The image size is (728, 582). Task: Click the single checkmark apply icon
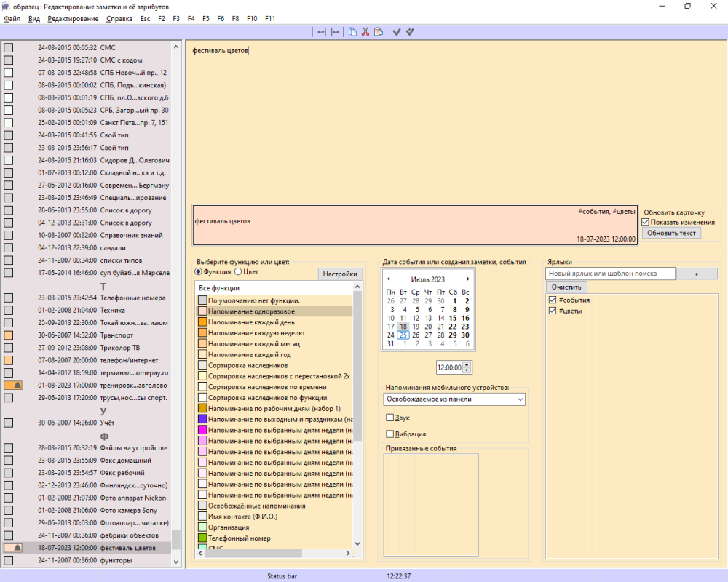coord(397,31)
